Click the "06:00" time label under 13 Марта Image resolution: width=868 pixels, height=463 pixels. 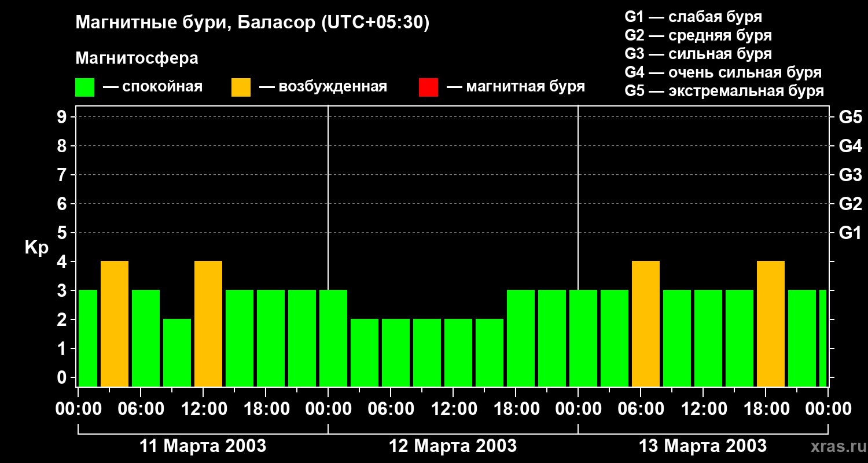(x=641, y=409)
